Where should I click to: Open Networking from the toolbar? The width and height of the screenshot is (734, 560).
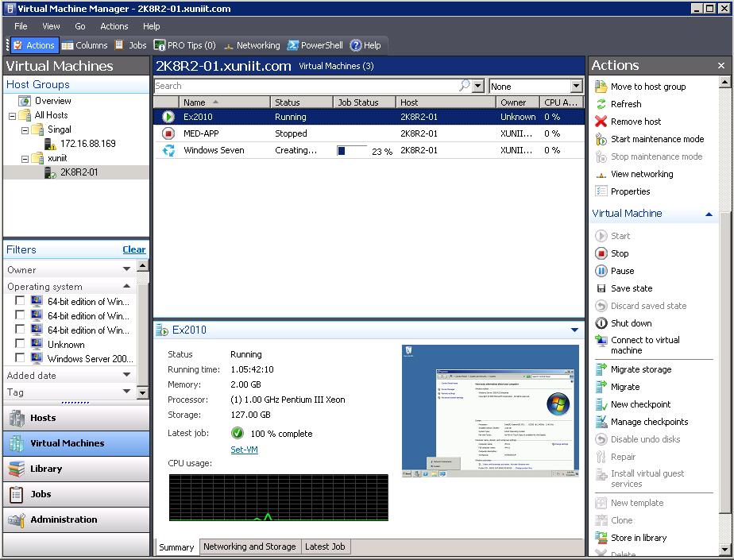tap(251, 45)
